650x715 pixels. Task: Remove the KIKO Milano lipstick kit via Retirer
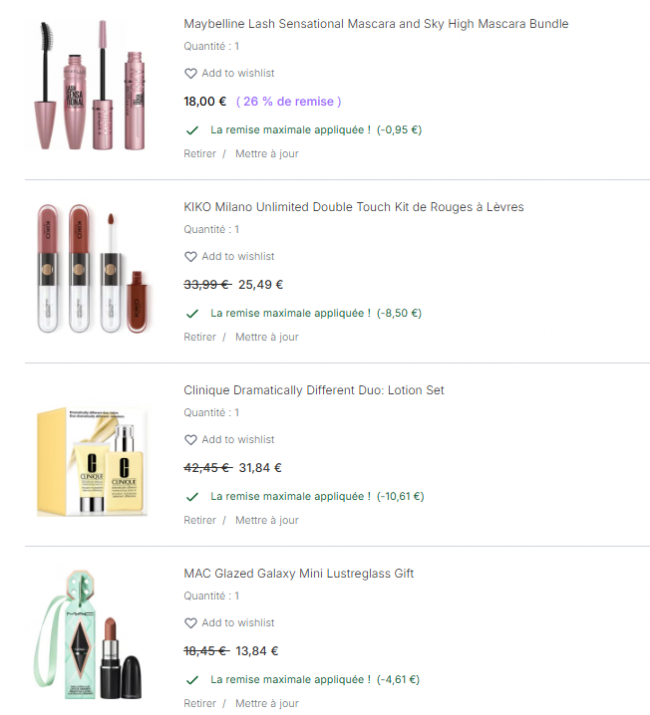pyautogui.click(x=200, y=337)
